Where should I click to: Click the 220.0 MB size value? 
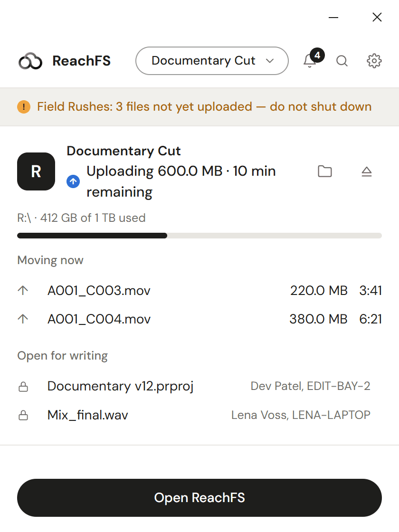pos(319,290)
